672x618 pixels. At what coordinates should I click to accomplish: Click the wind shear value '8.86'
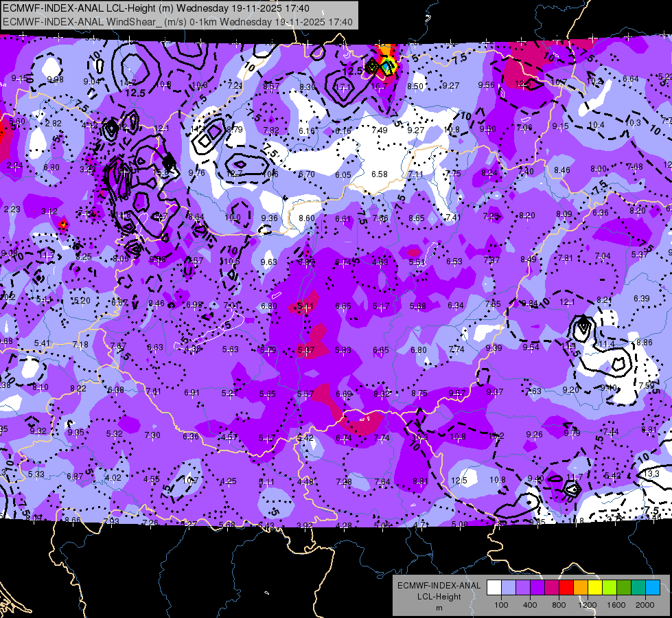[645, 342]
